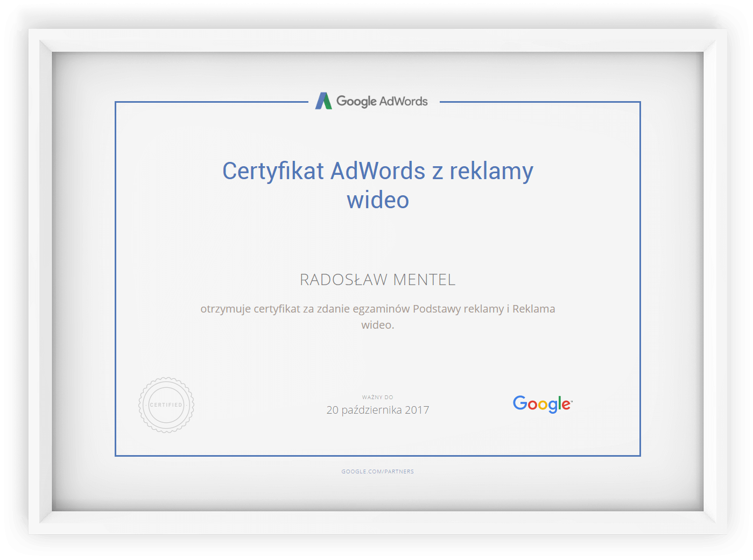Click the 'WAŻNY DO' label
The width and height of the screenshot is (753, 560).
click(x=378, y=398)
